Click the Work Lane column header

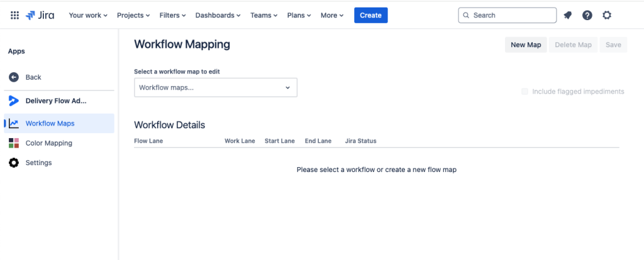[240, 141]
